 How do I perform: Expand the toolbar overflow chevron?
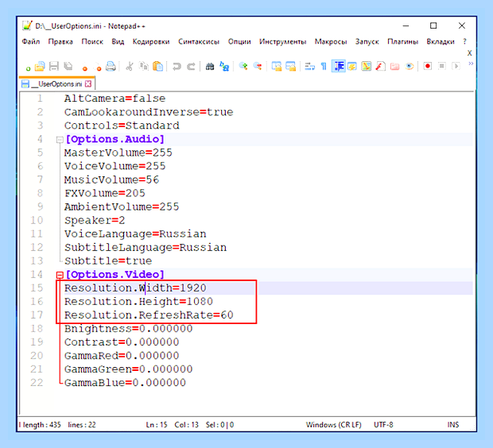click(471, 64)
